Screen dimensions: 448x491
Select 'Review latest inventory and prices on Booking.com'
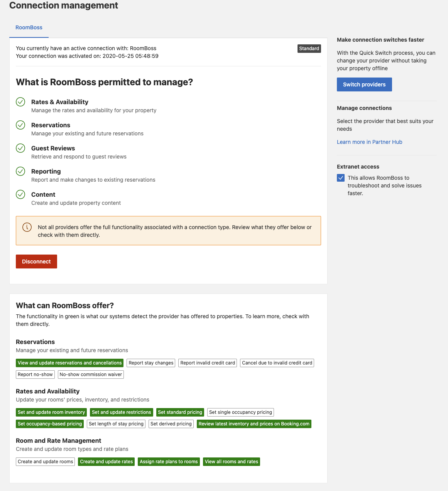pyautogui.click(x=254, y=424)
